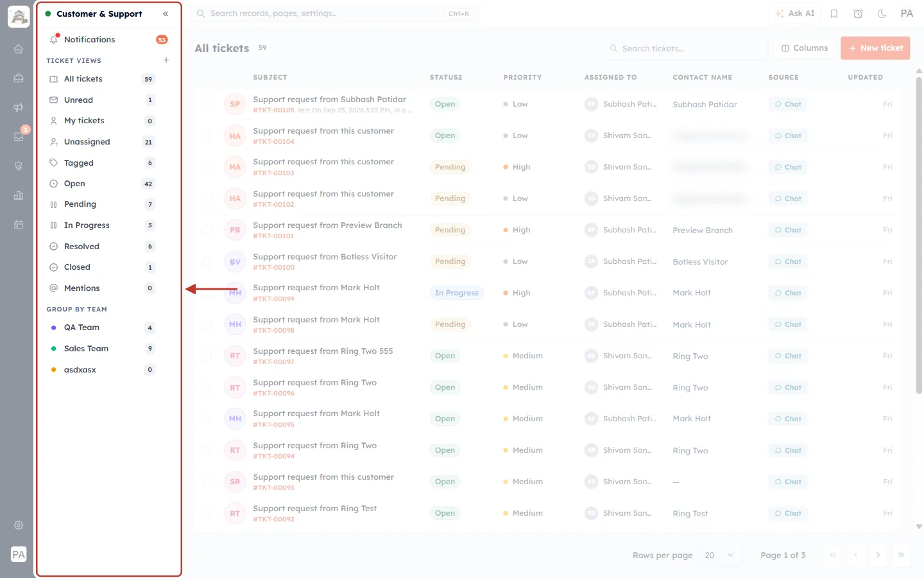
Task: Open the certificate badge icon in left rail
Action: click(x=19, y=166)
